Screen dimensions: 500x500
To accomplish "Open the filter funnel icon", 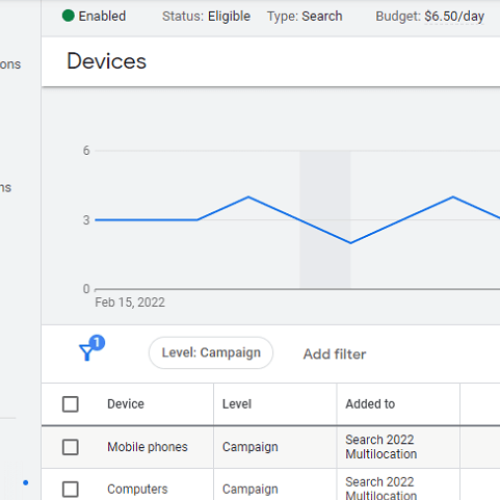I will pos(91,349).
